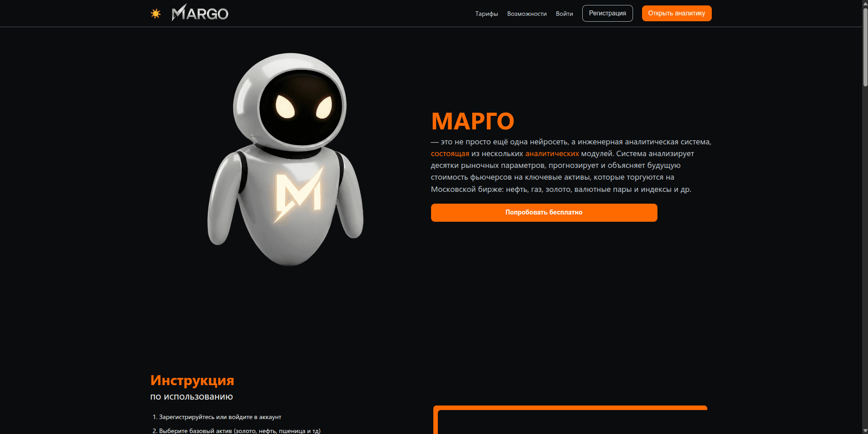Click the orange word состоящая
Viewport: 868px width, 434px height.
450,154
